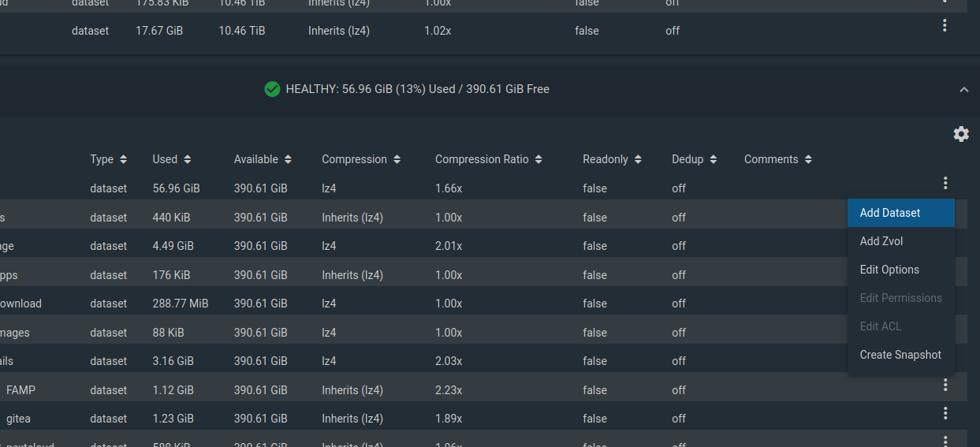Open three-dot menu for gitea dataset
The height and width of the screenshot is (447, 980).
(945, 413)
